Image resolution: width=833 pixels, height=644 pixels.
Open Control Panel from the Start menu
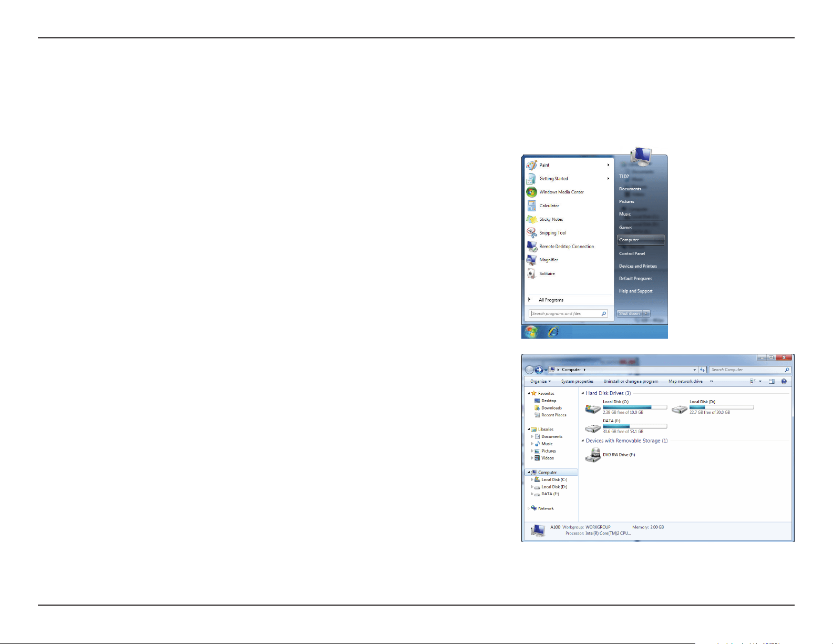click(x=632, y=253)
